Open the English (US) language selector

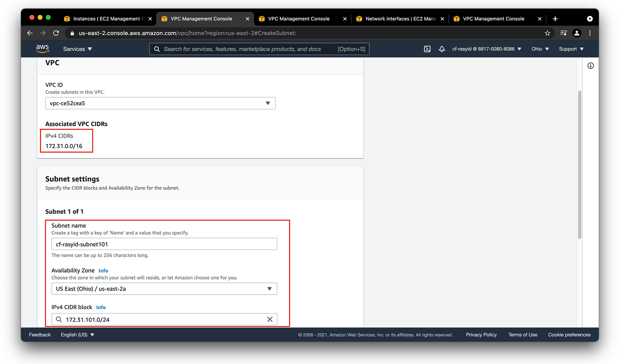(x=77, y=335)
